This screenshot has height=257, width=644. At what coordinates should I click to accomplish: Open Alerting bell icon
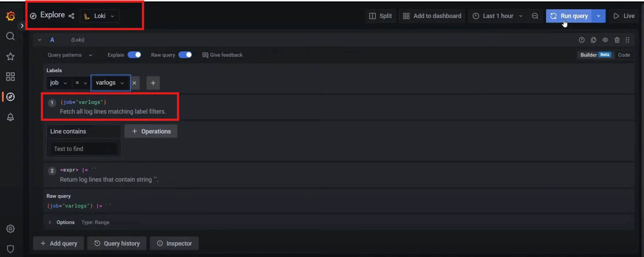click(x=11, y=117)
